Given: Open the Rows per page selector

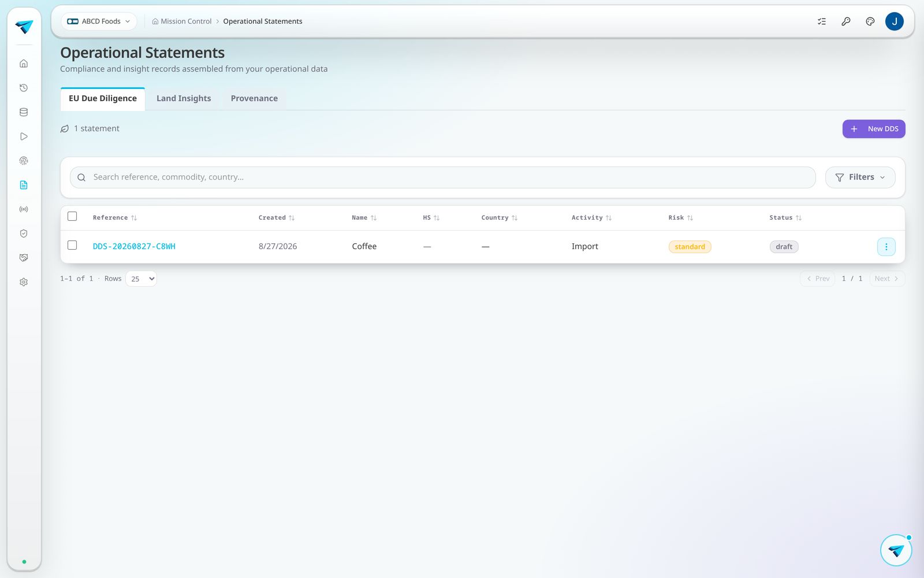Looking at the screenshot, I should [x=141, y=279].
